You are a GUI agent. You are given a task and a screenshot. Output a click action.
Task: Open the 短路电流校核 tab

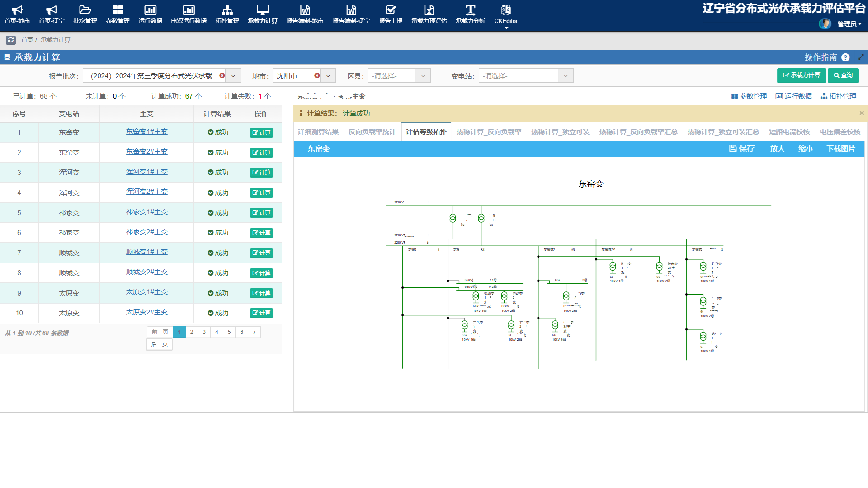(789, 132)
